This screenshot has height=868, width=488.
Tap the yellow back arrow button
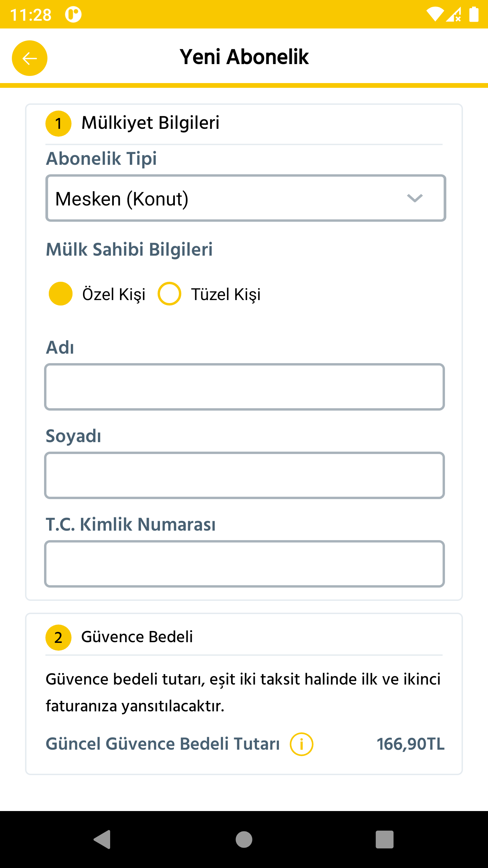[29, 58]
